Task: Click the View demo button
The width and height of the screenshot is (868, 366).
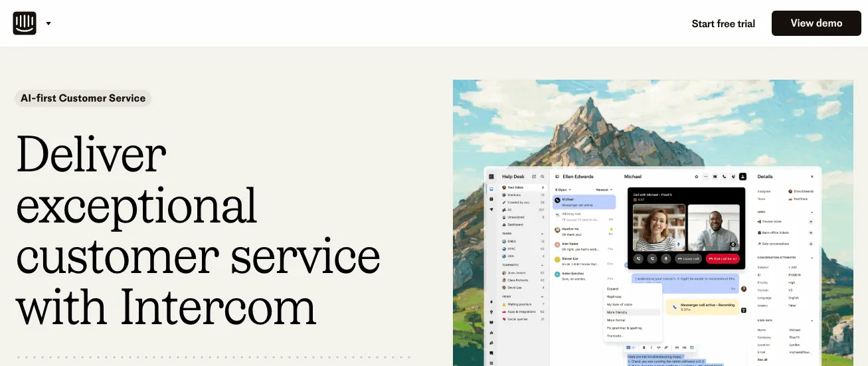Action: tap(816, 23)
